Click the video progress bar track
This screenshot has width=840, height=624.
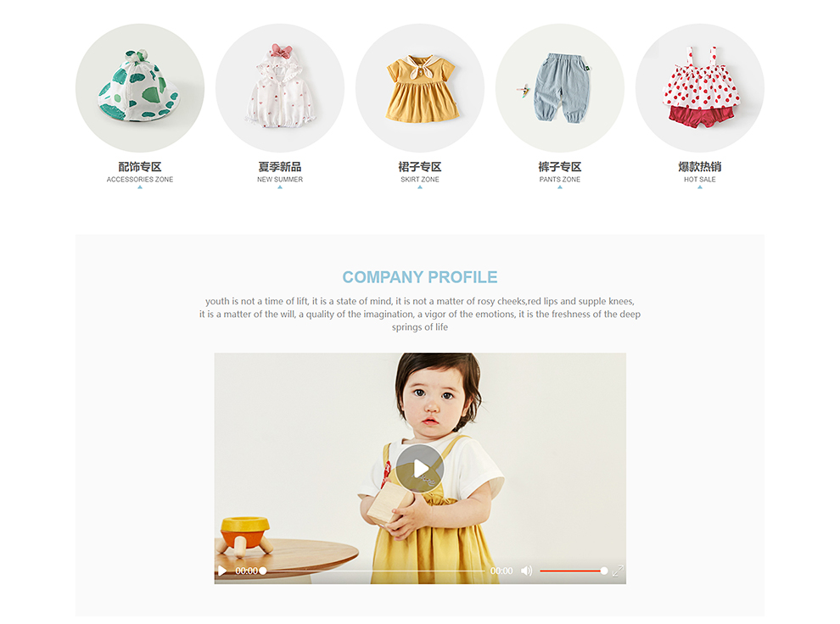(x=373, y=571)
